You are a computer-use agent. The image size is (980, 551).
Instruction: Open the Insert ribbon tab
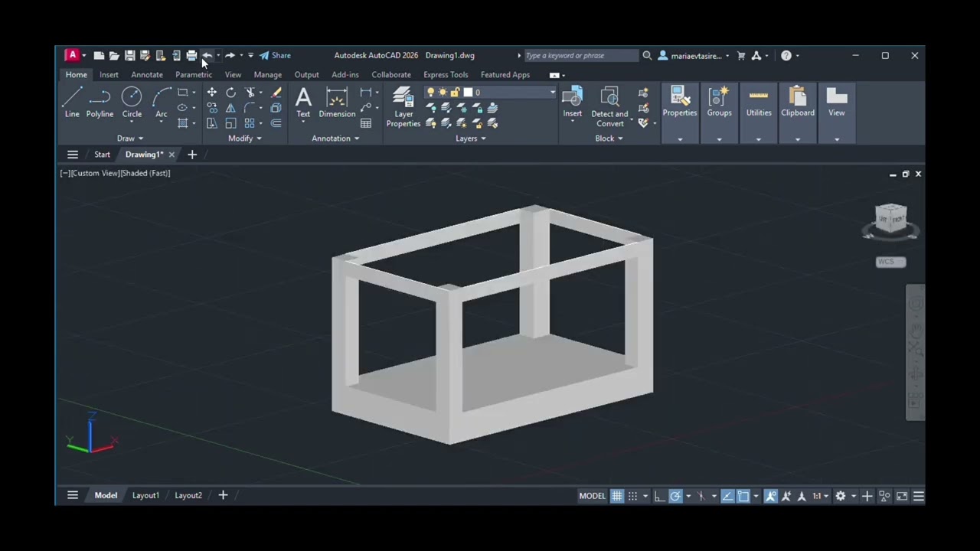click(109, 75)
